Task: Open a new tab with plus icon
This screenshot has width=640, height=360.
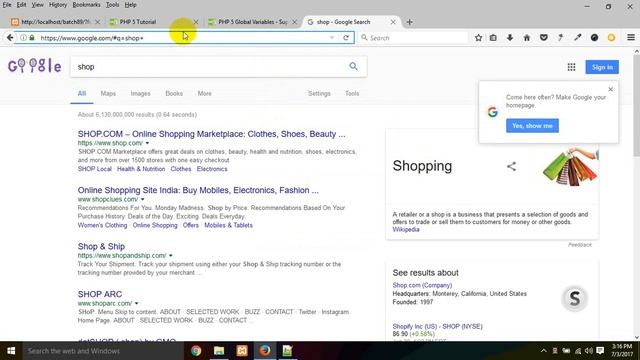Action: coord(409,22)
